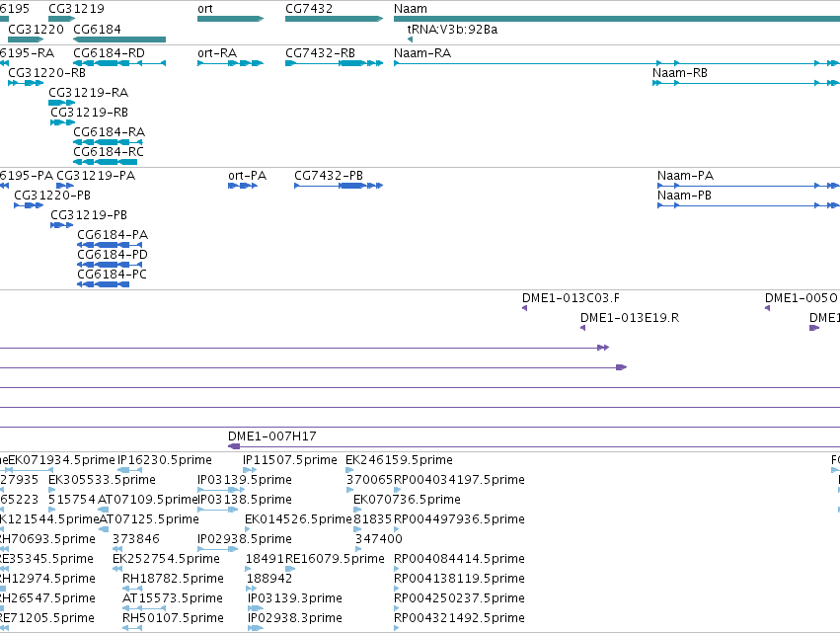Select the DME1-007H17 clone arrow
The width and height of the screenshot is (840, 633).
click(x=534, y=446)
